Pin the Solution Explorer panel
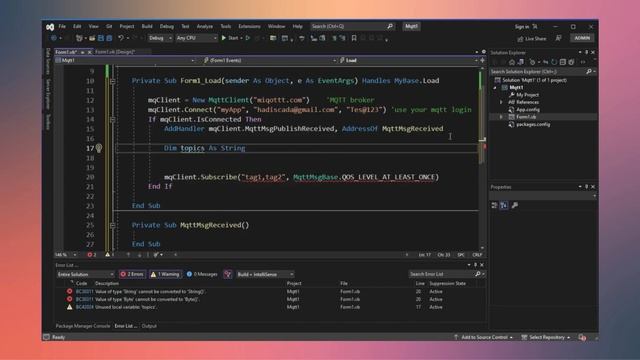 pyautogui.click(x=587, y=52)
